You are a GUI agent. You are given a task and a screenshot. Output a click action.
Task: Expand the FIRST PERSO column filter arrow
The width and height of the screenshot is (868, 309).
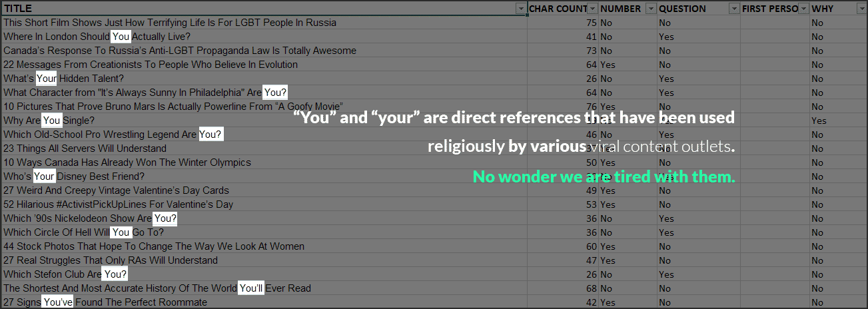[x=804, y=9]
